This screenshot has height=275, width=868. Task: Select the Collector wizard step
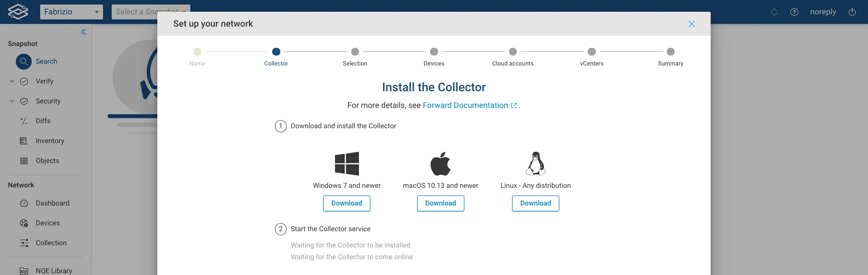click(276, 57)
